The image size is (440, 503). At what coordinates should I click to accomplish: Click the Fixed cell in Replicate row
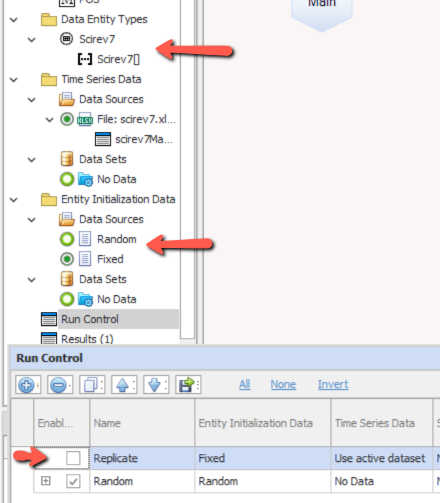(x=263, y=458)
